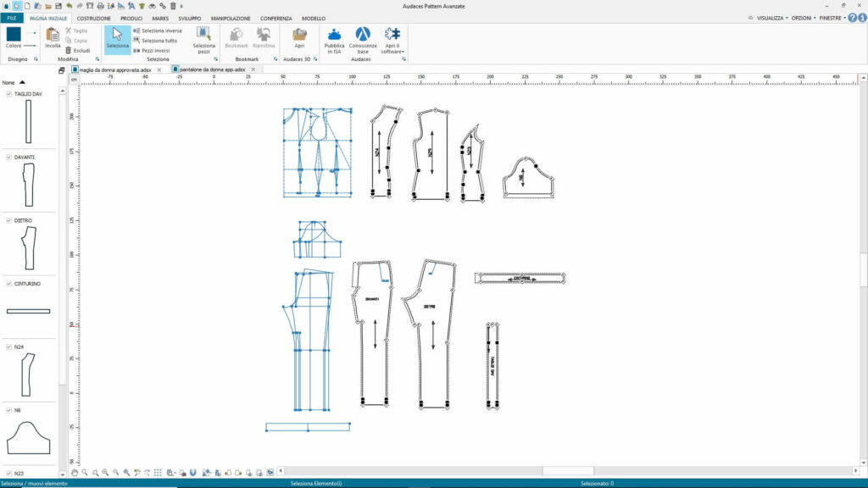Switch to the PRODUCI tab

(131, 19)
